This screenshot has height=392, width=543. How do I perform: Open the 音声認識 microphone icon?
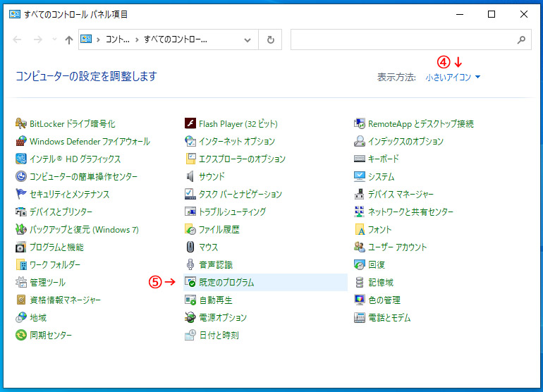pos(190,264)
